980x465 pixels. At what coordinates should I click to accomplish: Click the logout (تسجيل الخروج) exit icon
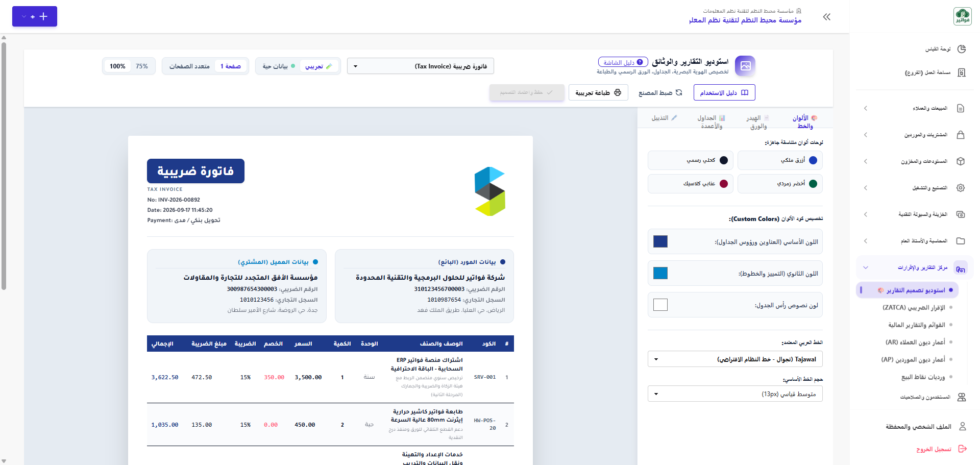point(963,449)
